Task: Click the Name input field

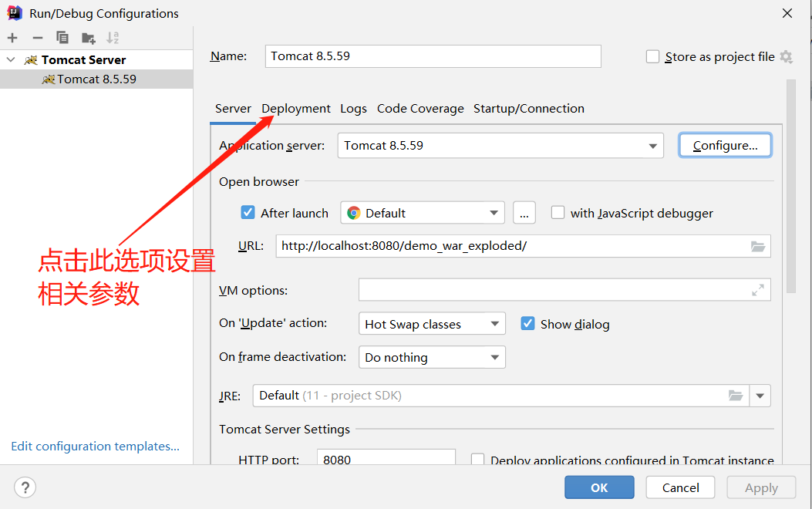Action: (433, 56)
